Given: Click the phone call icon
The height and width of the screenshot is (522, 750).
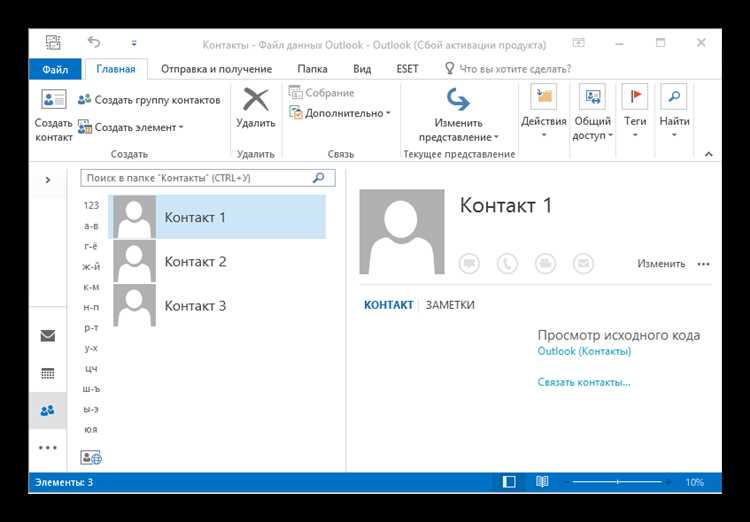Looking at the screenshot, I should pos(507,263).
